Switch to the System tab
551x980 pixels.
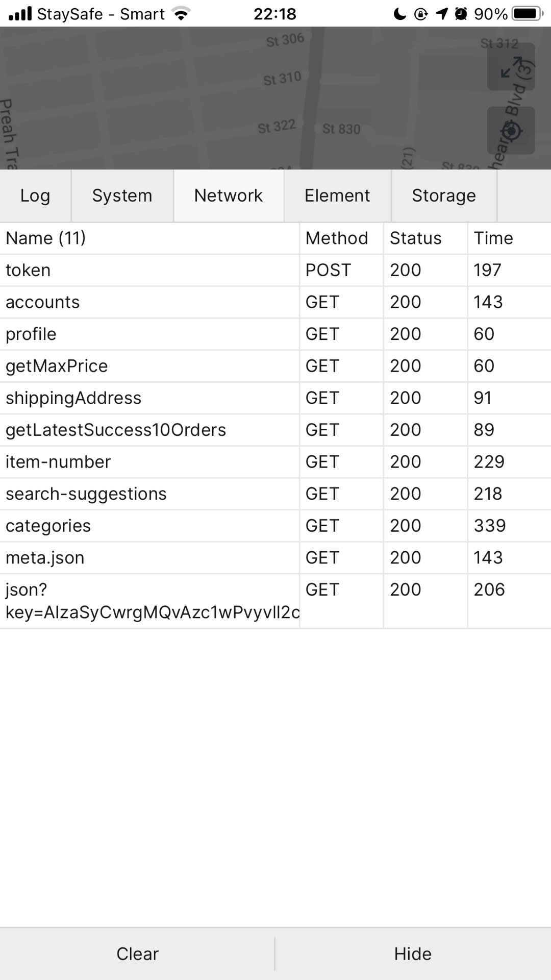[122, 195]
